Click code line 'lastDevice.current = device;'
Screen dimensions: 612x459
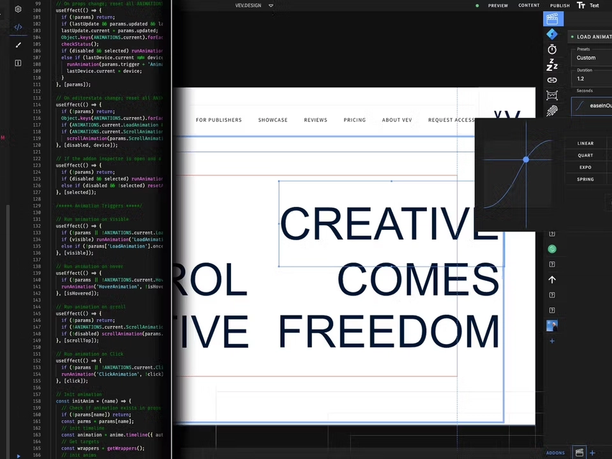tap(104, 71)
